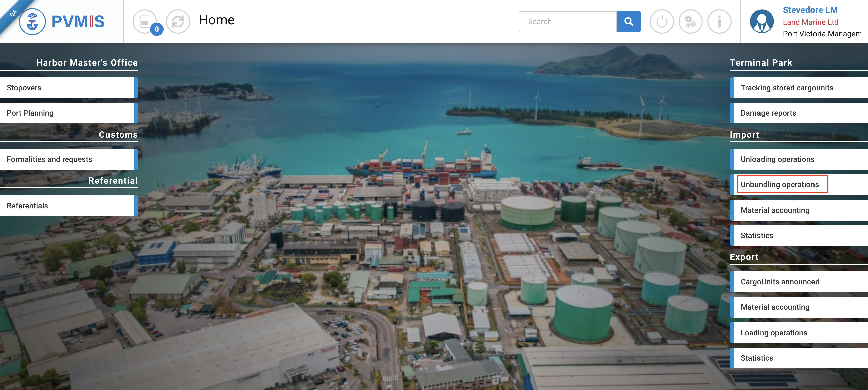Open the Referentials entry
Image resolution: width=868 pixels, height=390 pixels.
pos(67,206)
